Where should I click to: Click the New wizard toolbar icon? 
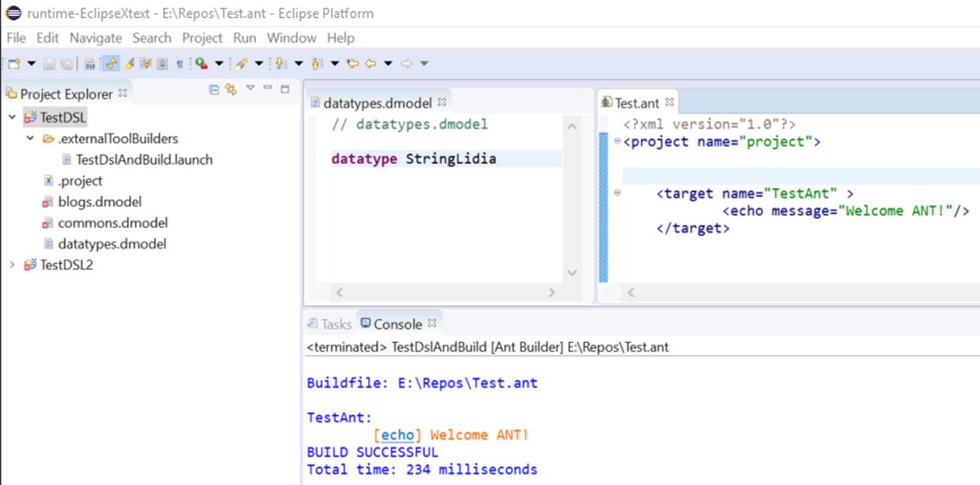pyautogui.click(x=14, y=63)
